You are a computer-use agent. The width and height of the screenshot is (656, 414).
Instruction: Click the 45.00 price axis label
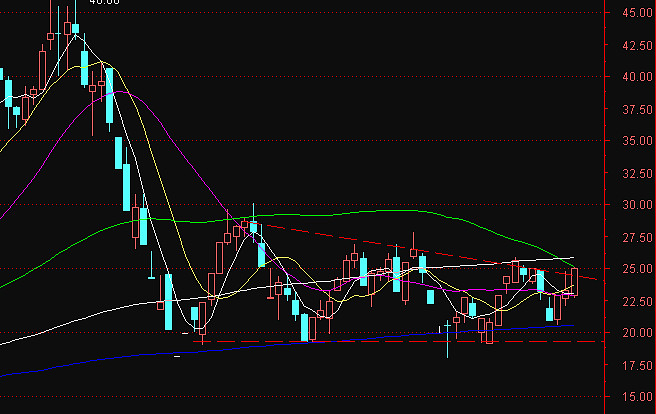[x=632, y=13]
